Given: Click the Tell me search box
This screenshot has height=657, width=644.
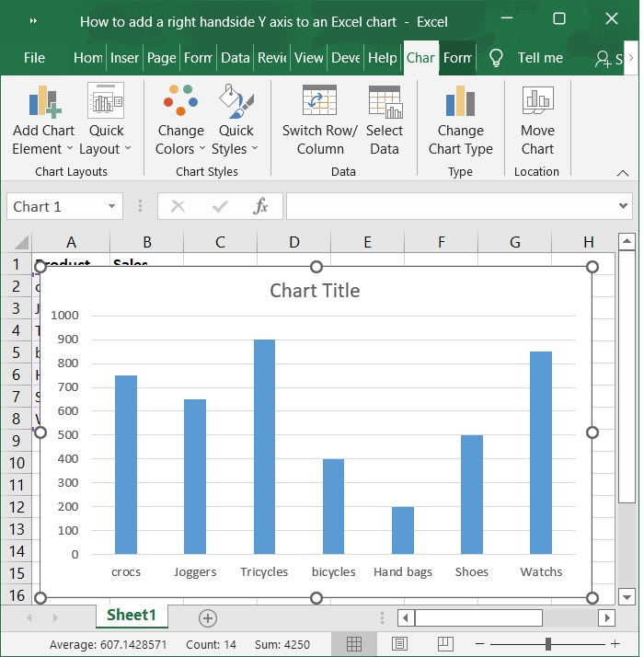Looking at the screenshot, I should click(x=540, y=57).
